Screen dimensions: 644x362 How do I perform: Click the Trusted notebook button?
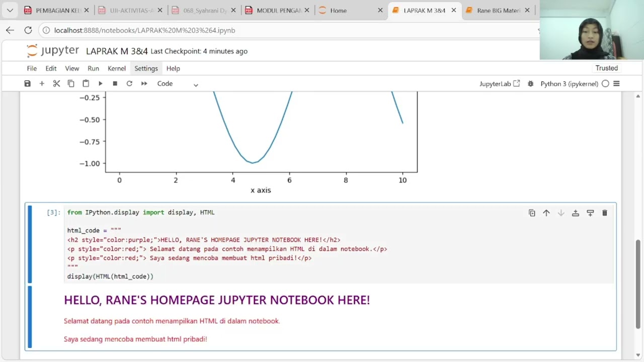(606, 68)
